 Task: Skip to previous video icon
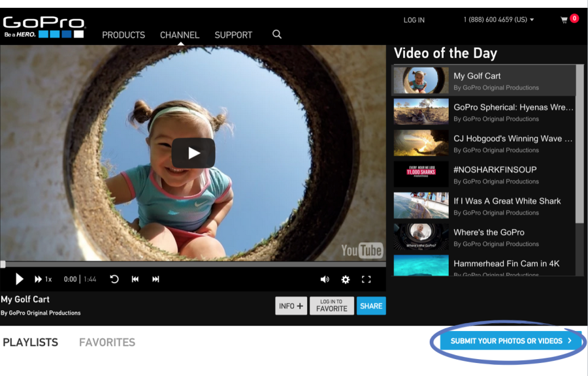coord(135,279)
